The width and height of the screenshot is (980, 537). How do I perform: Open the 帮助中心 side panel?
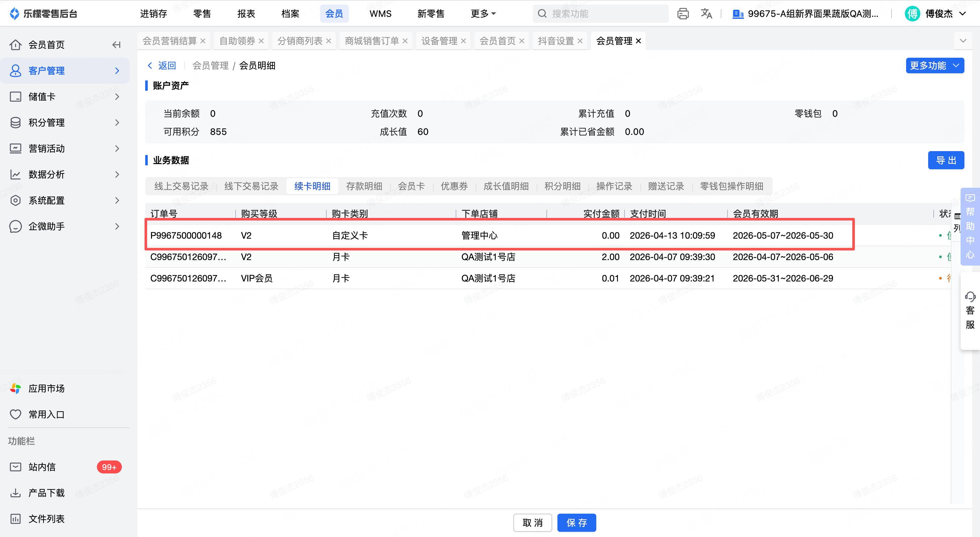970,226
